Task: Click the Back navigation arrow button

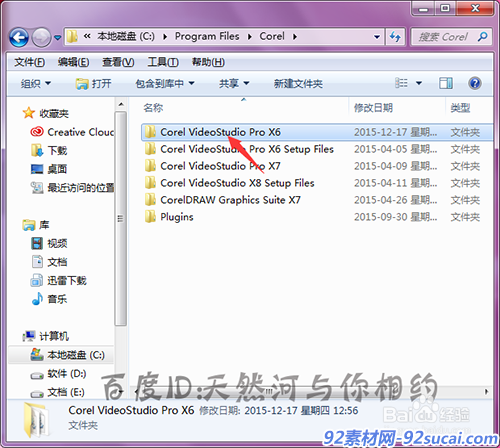Action: coord(19,37)
